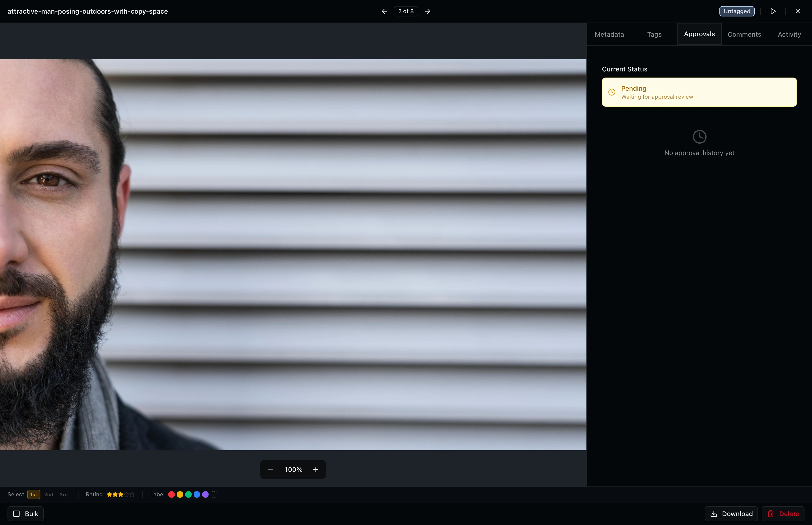Switch to the Metadata tab
This screenshot has width=812, height=525.
click(x=609, y=35)
